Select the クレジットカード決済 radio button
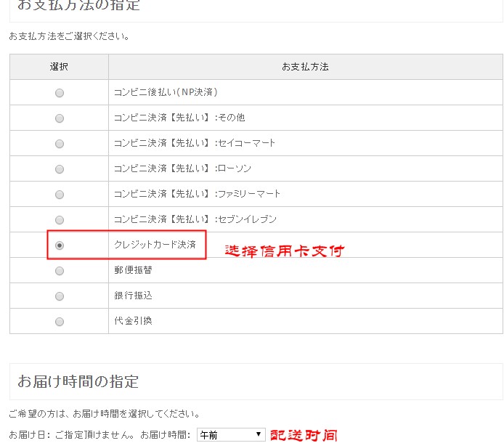This screenshot has width=504, height=443. point(60,245)
